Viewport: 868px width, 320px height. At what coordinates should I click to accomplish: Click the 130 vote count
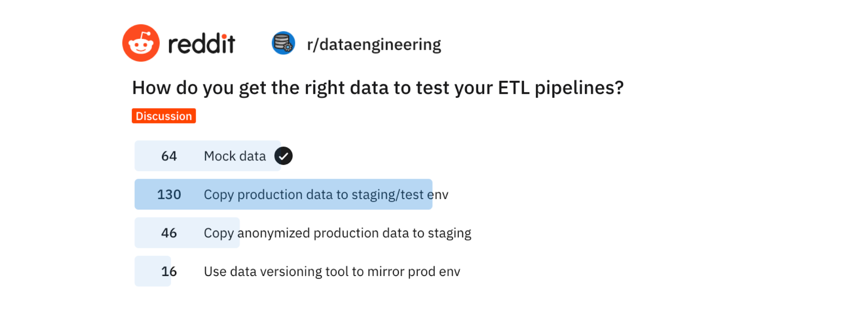coord(168,195)
